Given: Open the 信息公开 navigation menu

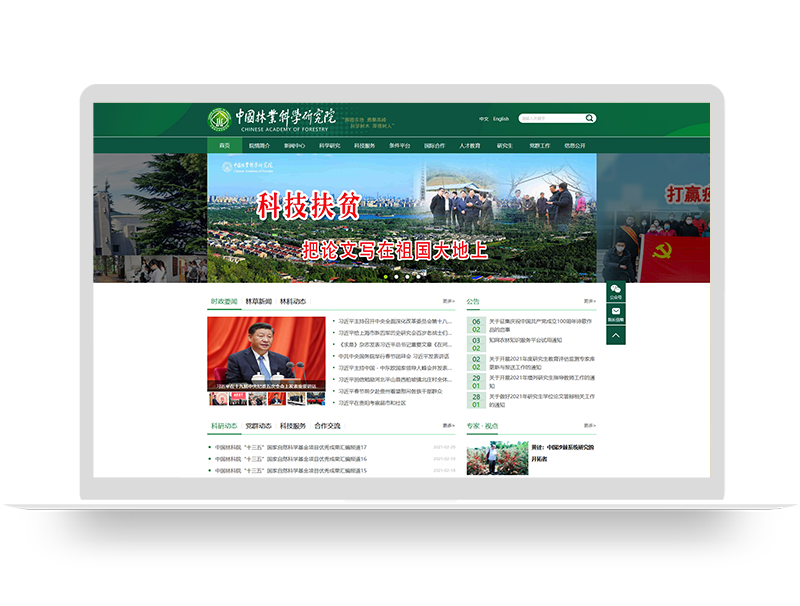Looking at the screenshot, I should click(x=573, y=143).
